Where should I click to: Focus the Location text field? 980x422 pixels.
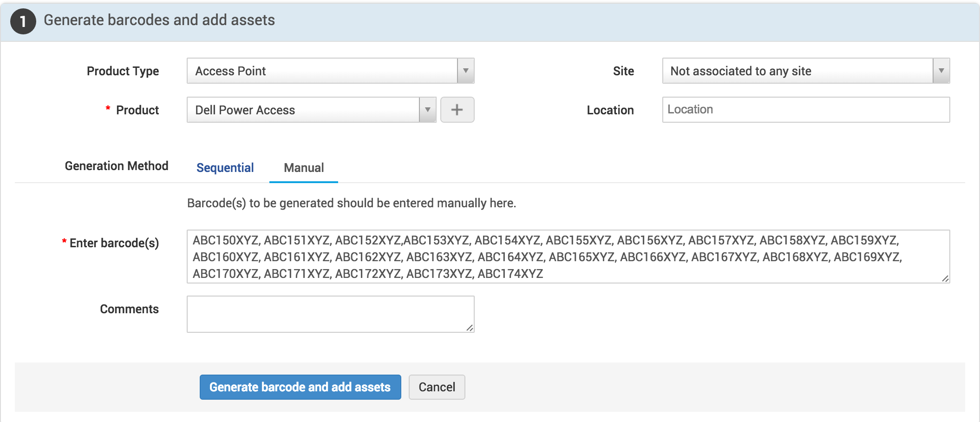[x=806, y=110]
